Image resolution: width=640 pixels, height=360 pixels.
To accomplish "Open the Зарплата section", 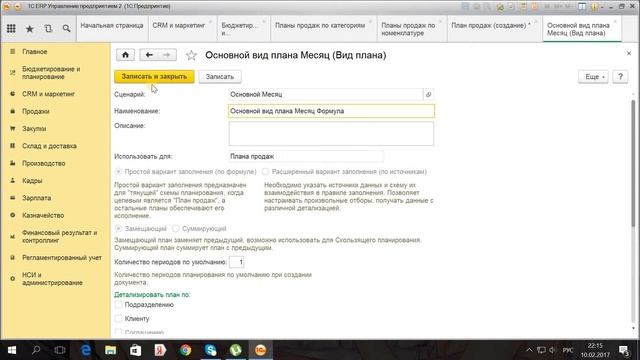I will (36, 198).
